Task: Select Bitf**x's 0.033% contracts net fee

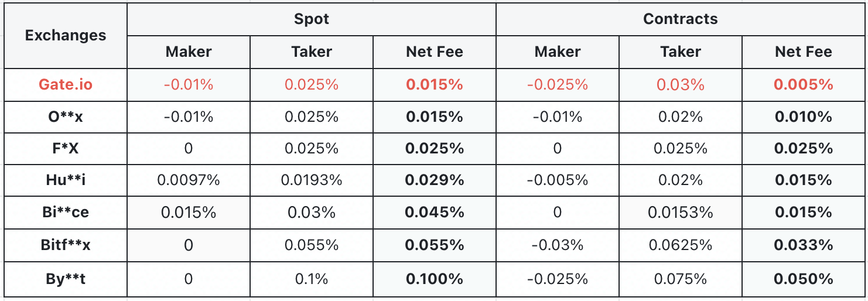Action: [804, 245]
